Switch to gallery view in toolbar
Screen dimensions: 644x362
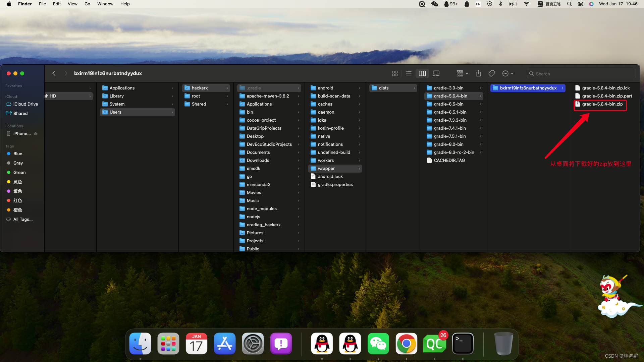(x=436, y=73)
